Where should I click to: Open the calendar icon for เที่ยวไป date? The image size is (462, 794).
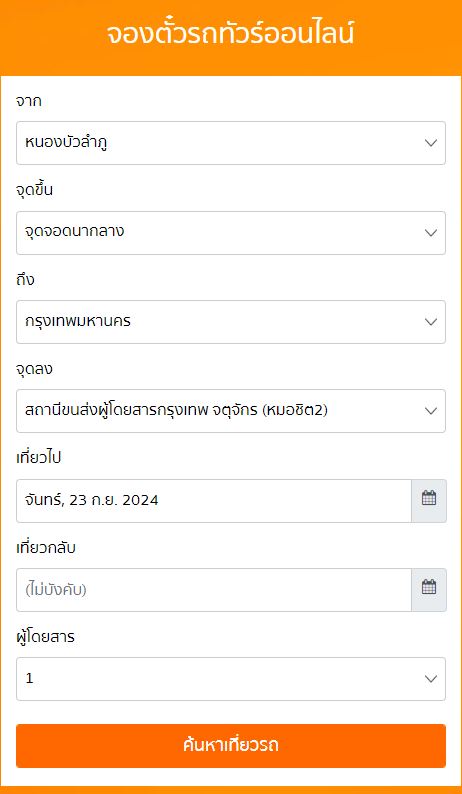pos(429,501)
